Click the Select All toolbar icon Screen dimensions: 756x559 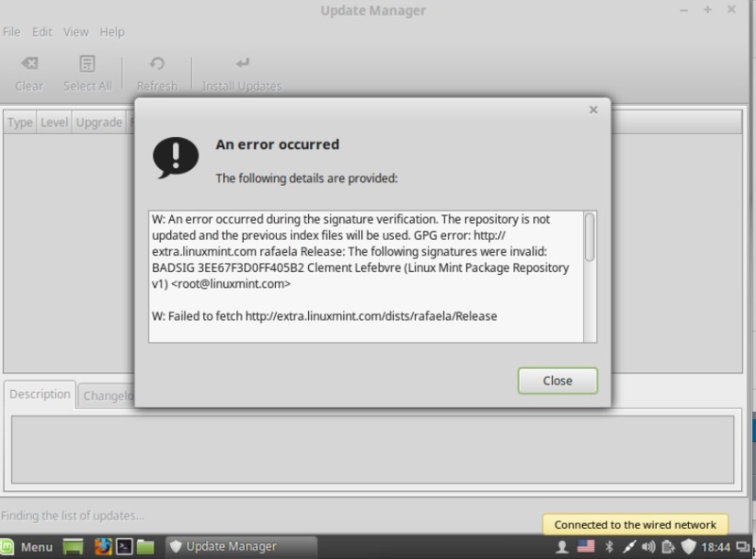tap(87, 73)
